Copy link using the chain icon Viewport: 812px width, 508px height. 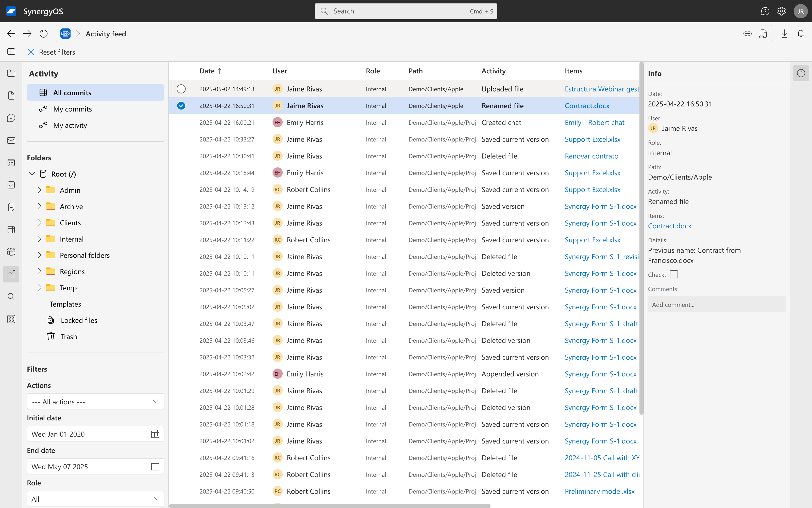coord(747,34)
